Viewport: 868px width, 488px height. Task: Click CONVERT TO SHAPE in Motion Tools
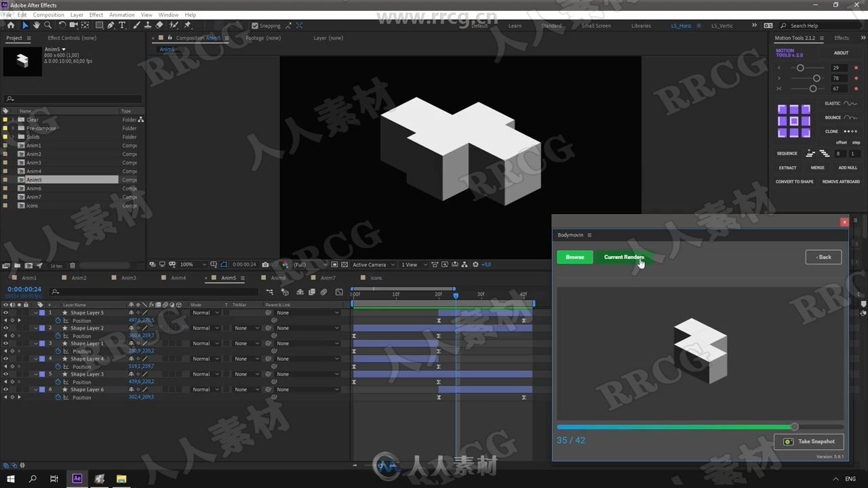pos(795,182)
